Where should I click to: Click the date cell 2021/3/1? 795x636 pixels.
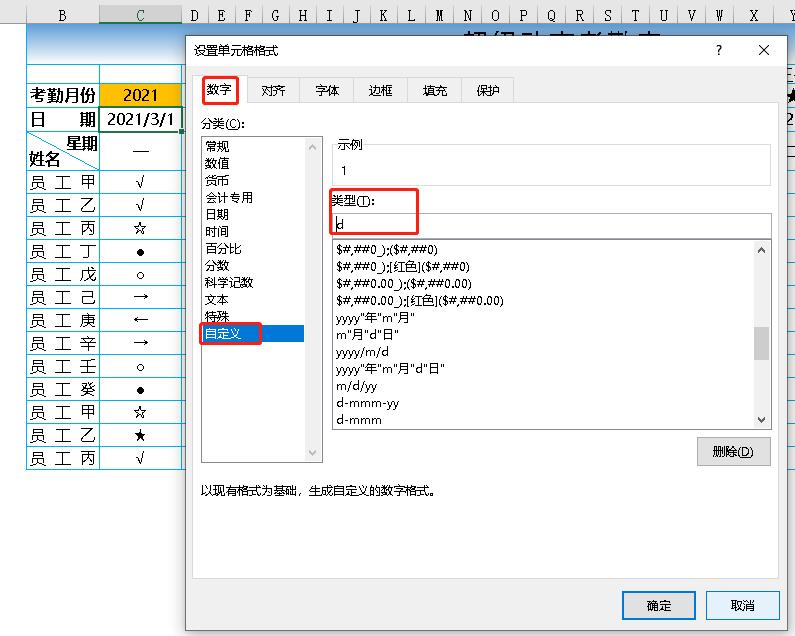pyautogui.click(x=140, y=119)
